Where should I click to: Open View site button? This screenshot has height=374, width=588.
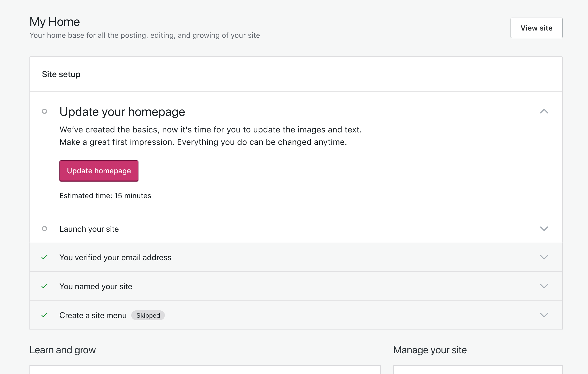coord(536,28)
